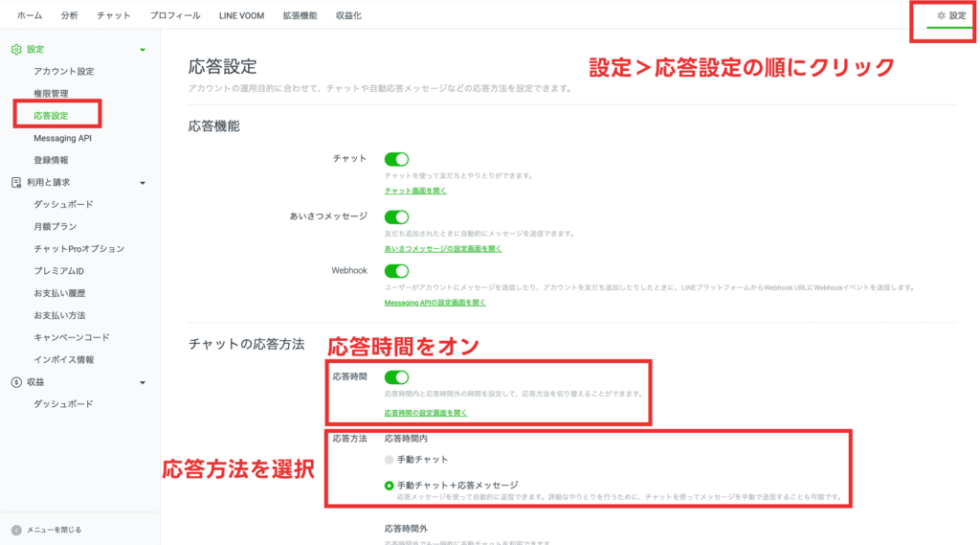
Task: Open the 応答時間の設定画面を開く link
Action: pyautogui.click(x=426, y=413)
